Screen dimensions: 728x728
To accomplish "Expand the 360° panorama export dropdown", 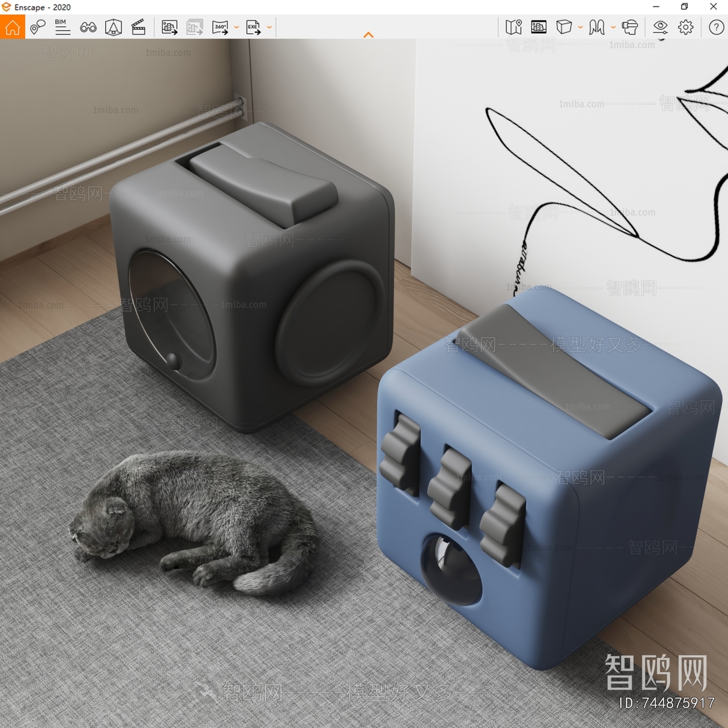I will coord(237,27).
